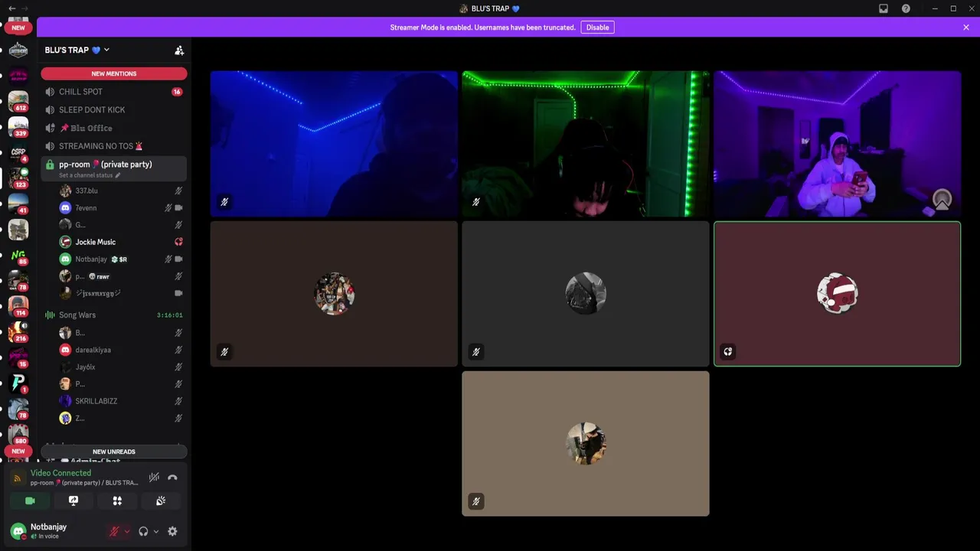Open the server with 216 badge
Viewport: 980px width, 551px height.
(x=18, y=331)
